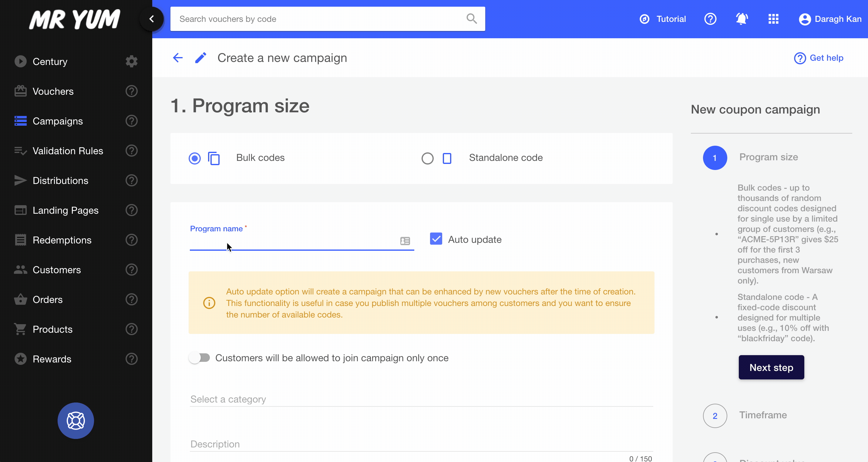Click the autofill icon in Program name field

click(x=405, y=241)
